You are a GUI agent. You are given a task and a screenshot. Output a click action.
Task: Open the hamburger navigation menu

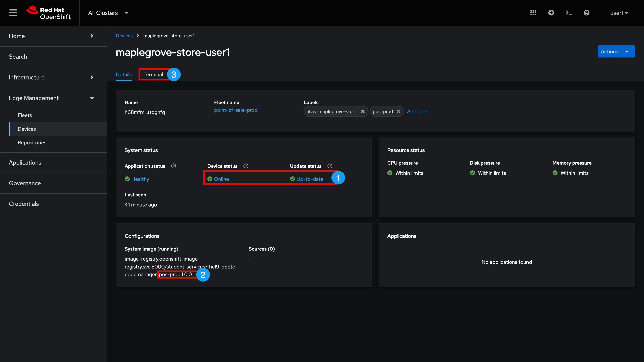pyautogui.click(x=13, y=13)
